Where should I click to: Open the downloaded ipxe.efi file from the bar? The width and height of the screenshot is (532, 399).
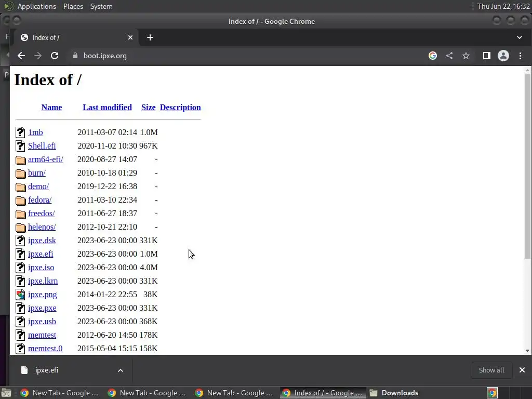(x=46, y=370)
